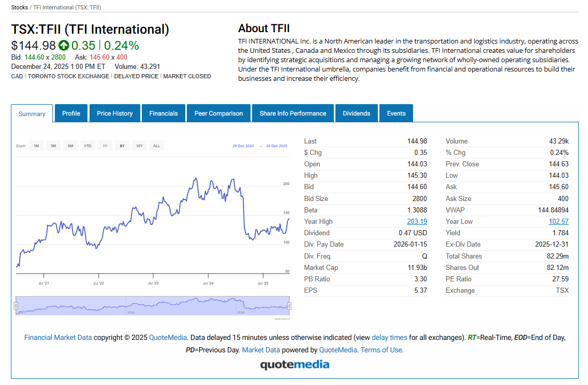Go to Stocks breadcrumb link
The height and width of the screenshot is (385, 588).
20,7
